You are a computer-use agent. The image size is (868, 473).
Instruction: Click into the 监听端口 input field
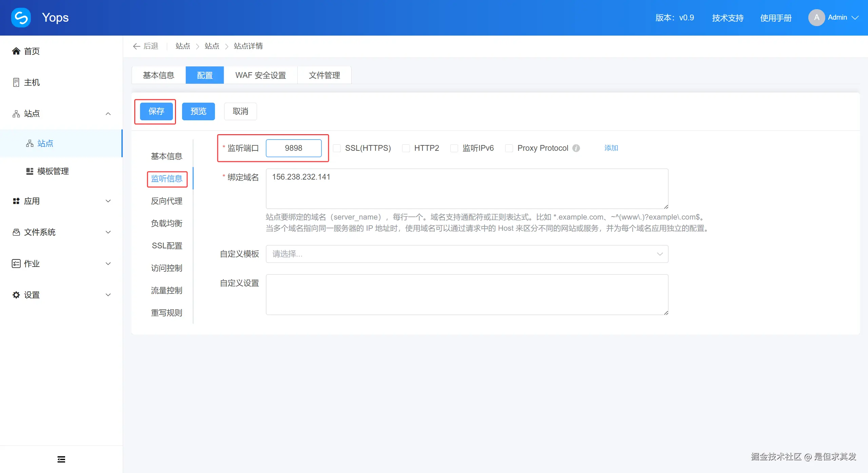point(294,148)
